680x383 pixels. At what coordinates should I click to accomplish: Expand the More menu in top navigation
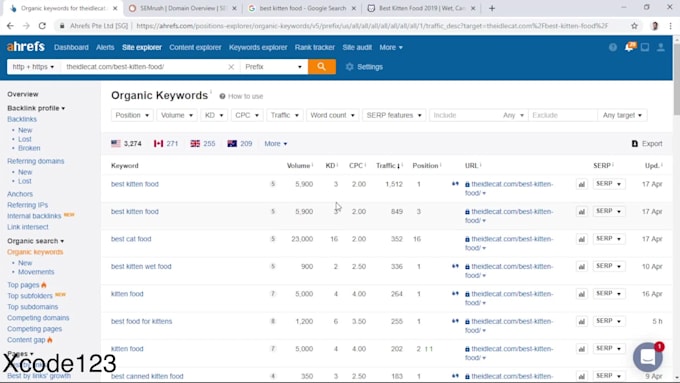click(391, 47)
